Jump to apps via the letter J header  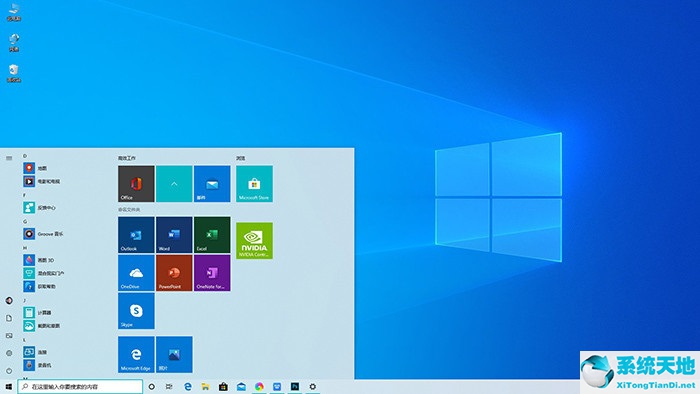[x=25, y=300]
